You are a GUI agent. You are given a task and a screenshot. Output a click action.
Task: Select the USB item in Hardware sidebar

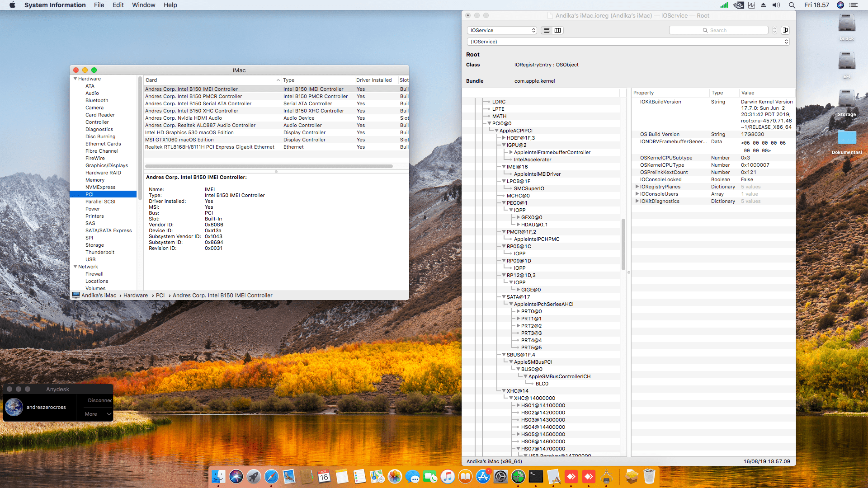pos(90,259)
